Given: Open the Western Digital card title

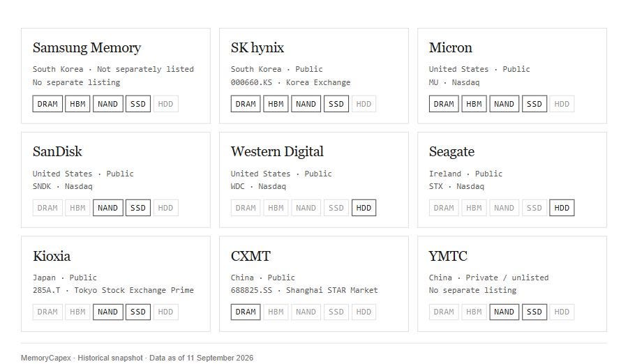Looking at the screenshot, I should click(x=277, y=152).
